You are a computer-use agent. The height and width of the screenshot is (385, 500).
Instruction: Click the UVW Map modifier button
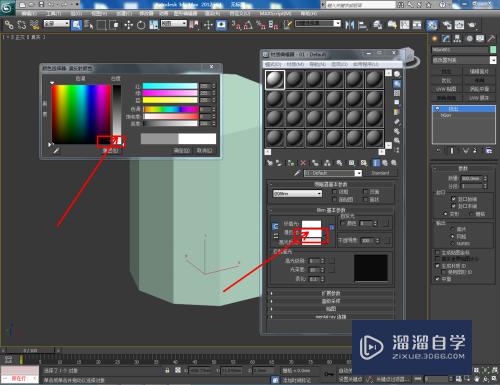[x=446, y=89]
